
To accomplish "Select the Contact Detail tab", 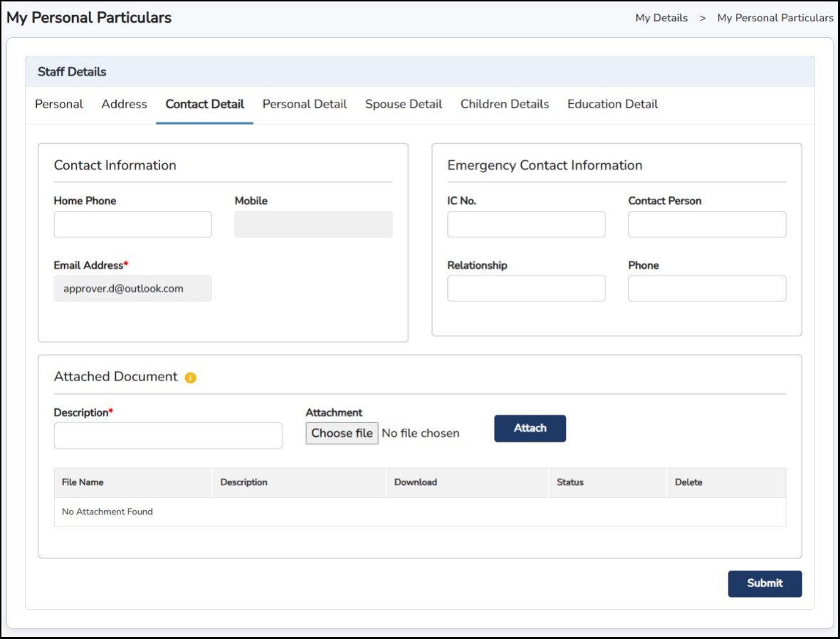I will (205, 104).
